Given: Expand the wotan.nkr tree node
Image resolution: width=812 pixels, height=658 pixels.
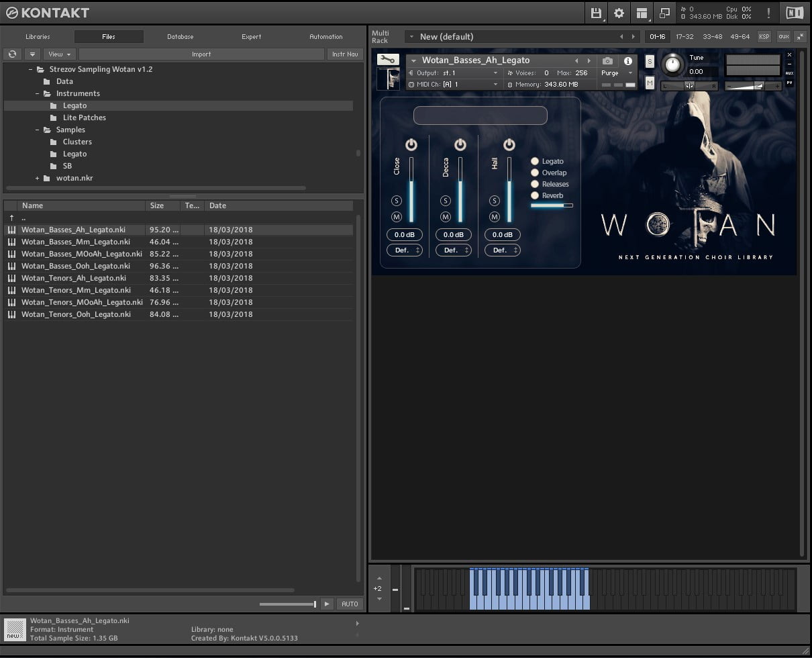Looking at the screenshot, I should click(x=38, y=178).
